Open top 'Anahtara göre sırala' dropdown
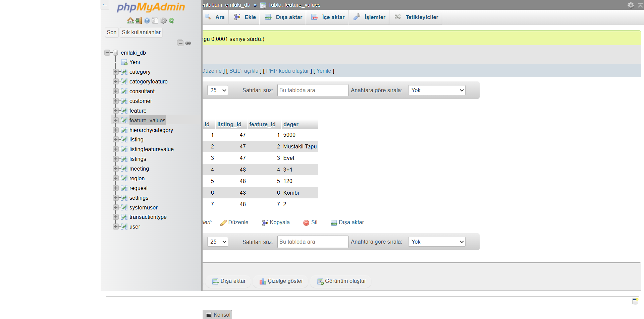 coord(436,90)
